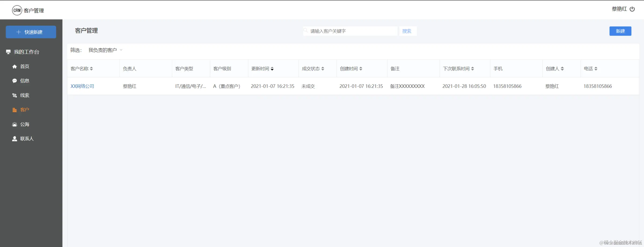Click the power logout icon
This screenshot has height=247, width=644.
[632, 9]
